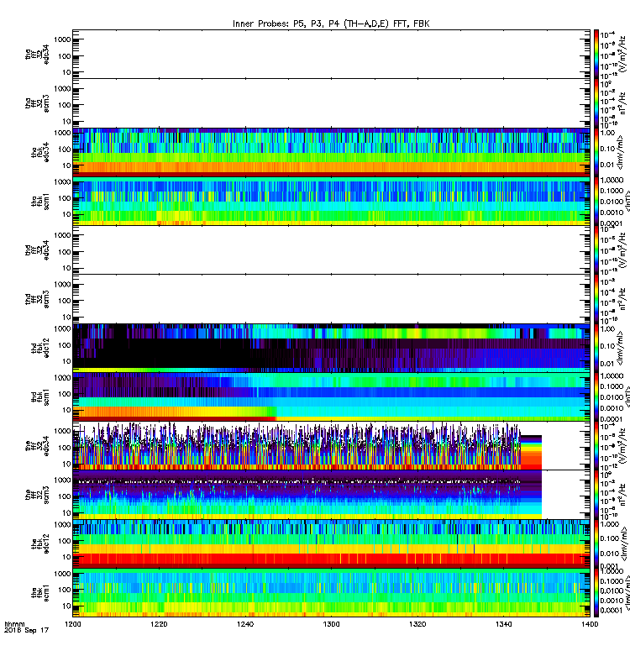
Task: Click the "thd fbk scm1" axis label
Action: point(39,396)
